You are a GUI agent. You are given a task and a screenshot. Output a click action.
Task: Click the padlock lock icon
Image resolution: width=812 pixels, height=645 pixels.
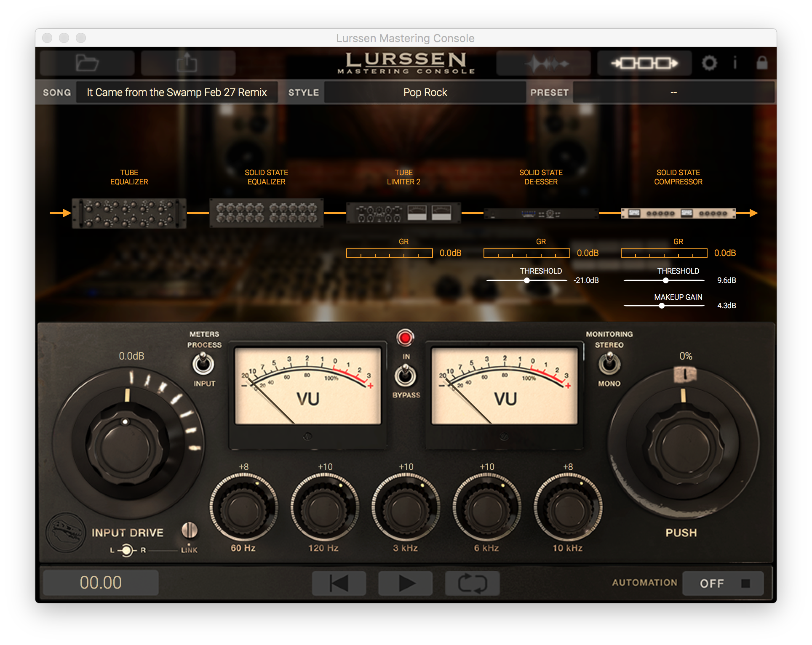(x=761, y=63)
